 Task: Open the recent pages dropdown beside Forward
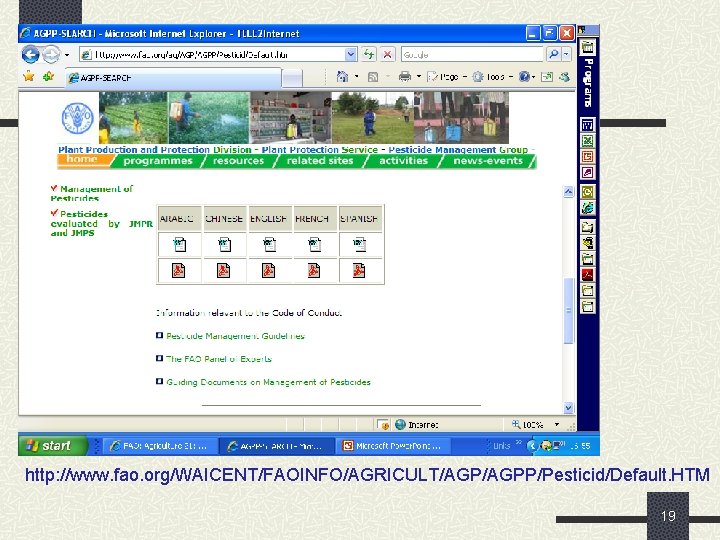pyautogui.click(x=67, y=55)
